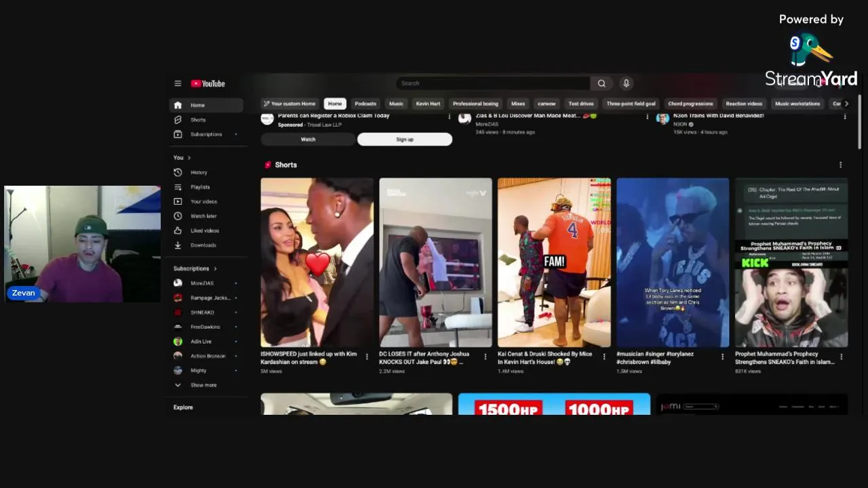The width and height of the screenshot is (868, 488).
Task: Open options menu for the Shorts shelf
Action: coord(840,165)
